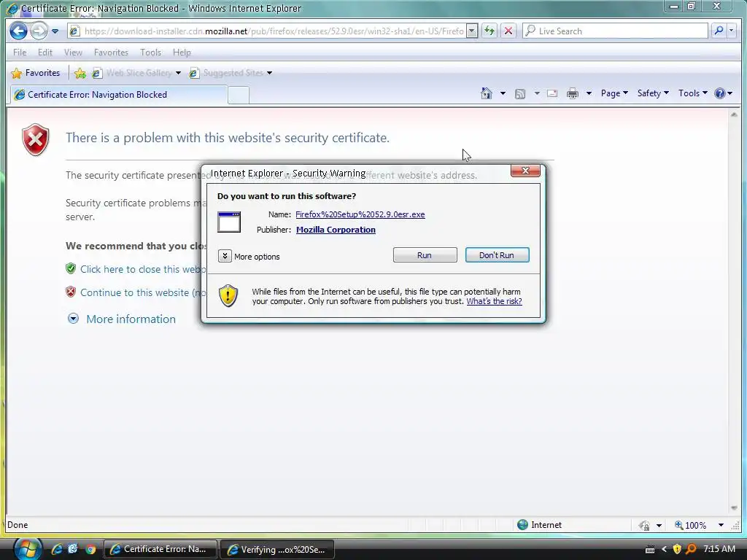The width and height of the screenshot is (747, 560).
Task: Expand the Home button dropdown arrow
Action: (x=503, y=93)
